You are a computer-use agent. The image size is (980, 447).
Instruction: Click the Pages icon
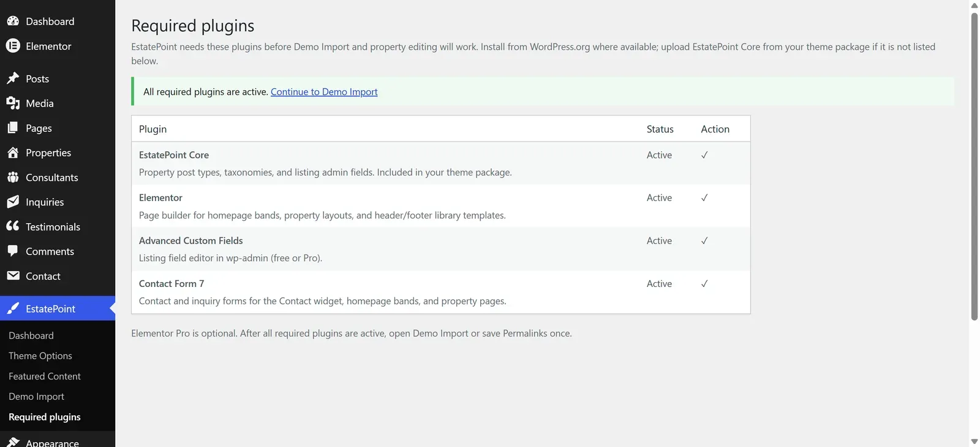(13, 128)
